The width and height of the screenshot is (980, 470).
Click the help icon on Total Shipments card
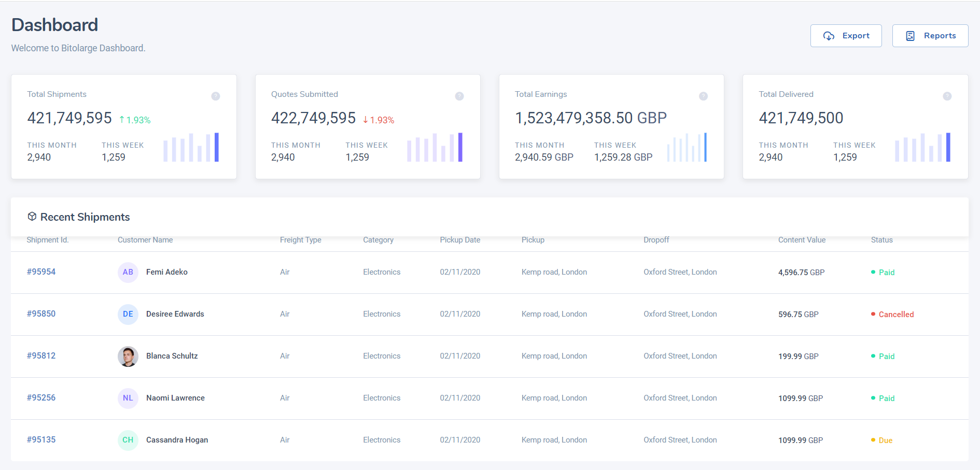click(x=216, y=96)
